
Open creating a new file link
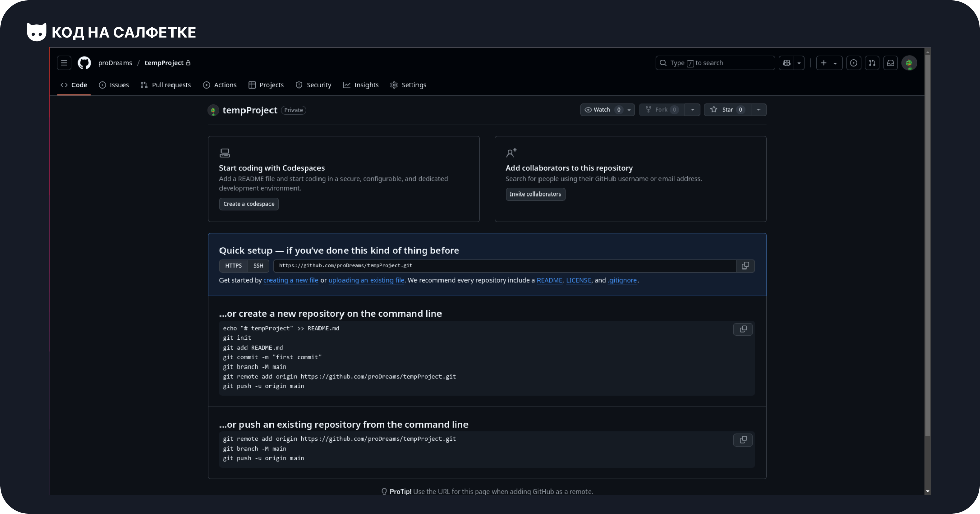click(x=291, y=280)
